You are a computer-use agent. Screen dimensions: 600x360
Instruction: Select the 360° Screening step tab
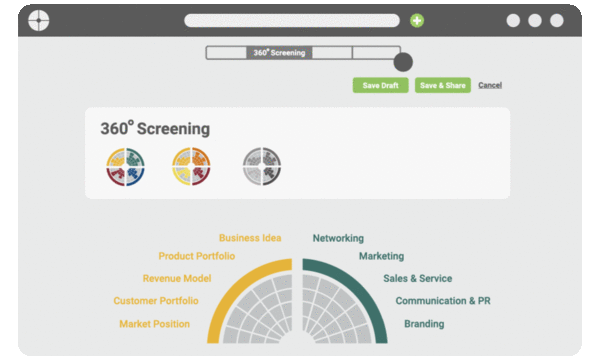(279, 53)
